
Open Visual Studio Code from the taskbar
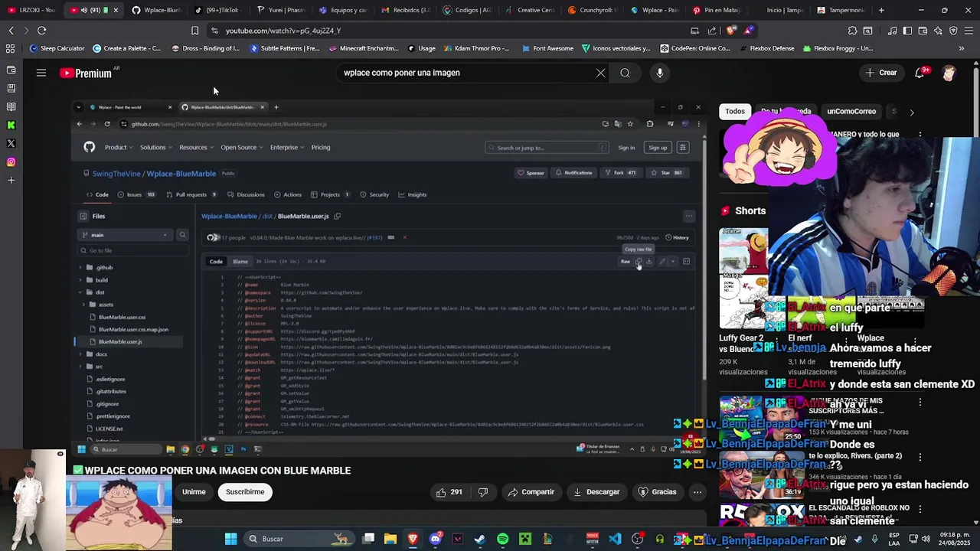click(x=615, y=539)
